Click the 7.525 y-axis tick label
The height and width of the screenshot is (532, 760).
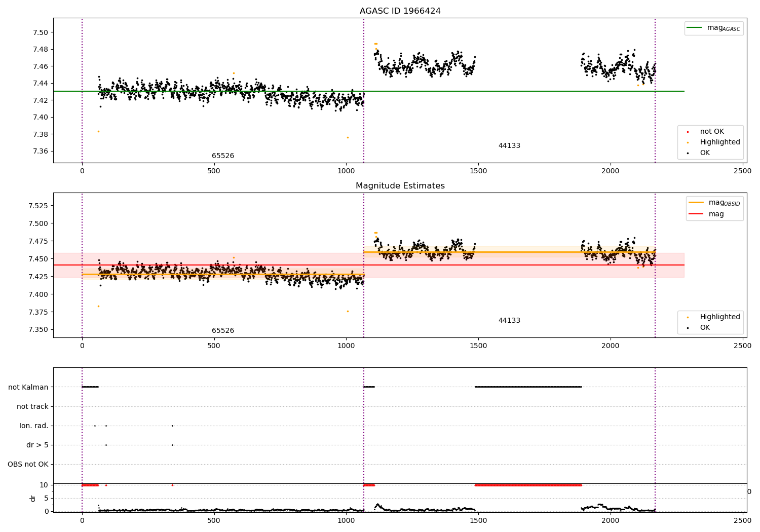click(x=38, y=206)
